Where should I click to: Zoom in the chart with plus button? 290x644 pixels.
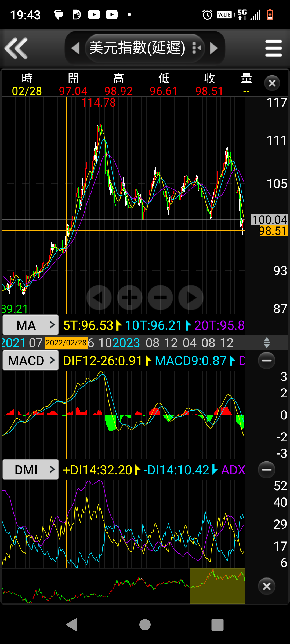tap(130, 298)
